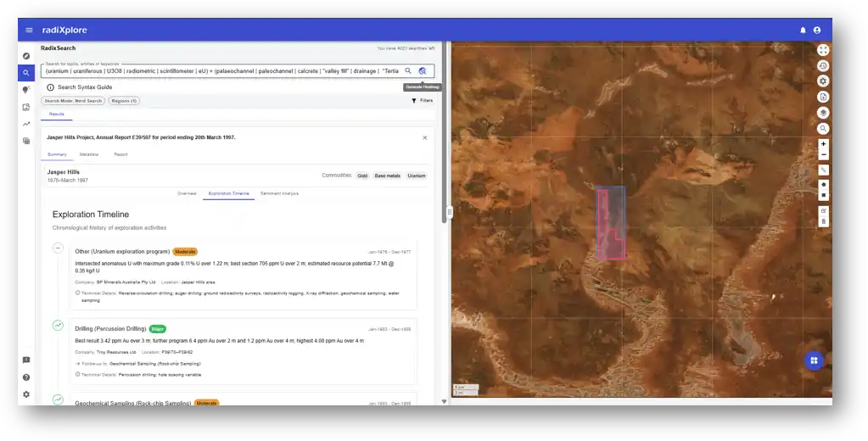Image resolution: width=868 pixels, height=441 pixels.
Task: Open the hamburger navigation menu
Action: coord(29,31)
